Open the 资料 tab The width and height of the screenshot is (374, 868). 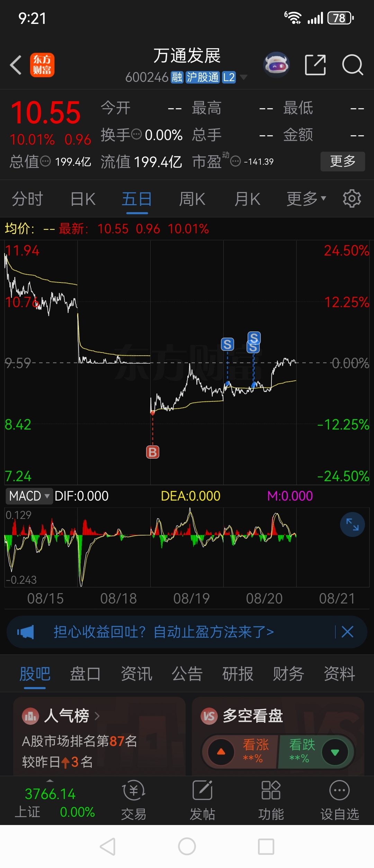pyautogui.click(x=339, y=674)
